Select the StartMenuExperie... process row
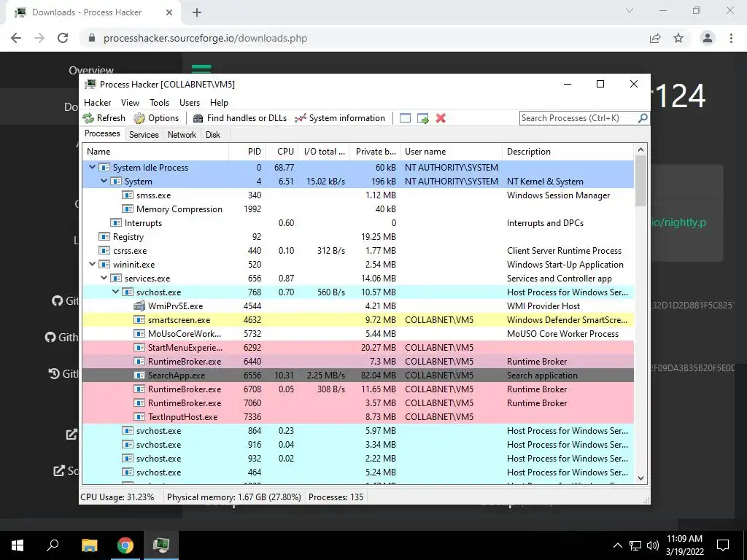 tap(357, 348)
